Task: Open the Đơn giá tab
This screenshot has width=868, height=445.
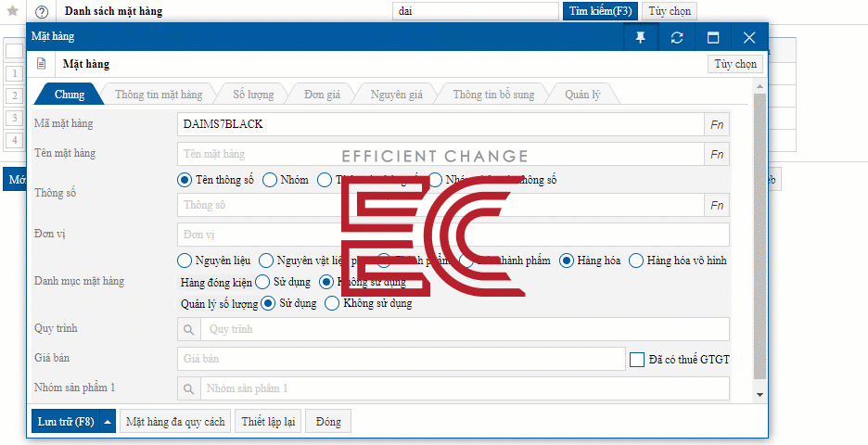Action: (322, 95)
